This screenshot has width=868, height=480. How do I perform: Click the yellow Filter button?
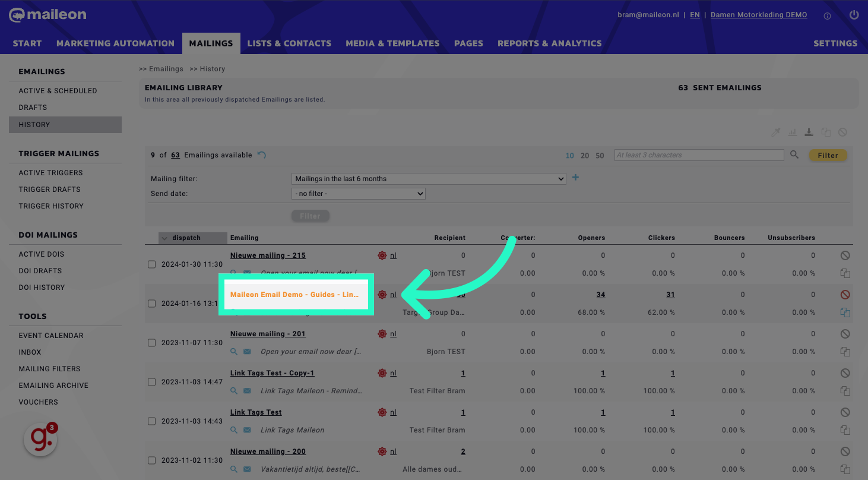click(x=828, y=156)
